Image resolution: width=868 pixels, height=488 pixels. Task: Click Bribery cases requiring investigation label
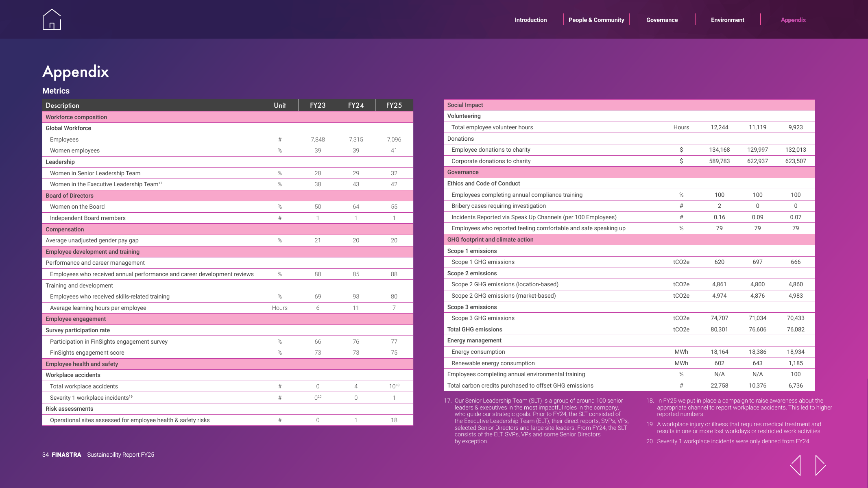(499, 206)
